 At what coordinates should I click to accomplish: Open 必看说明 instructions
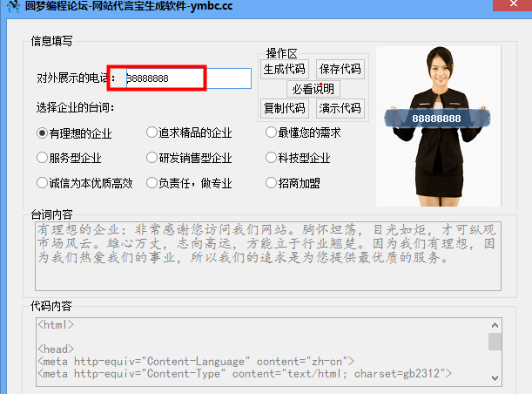coord(313,89)
